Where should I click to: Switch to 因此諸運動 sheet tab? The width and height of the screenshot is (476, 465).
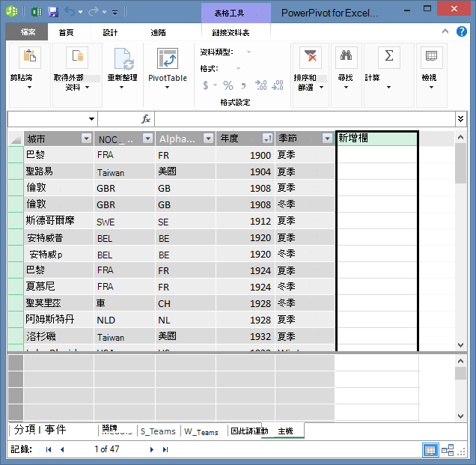click(249, 431)
